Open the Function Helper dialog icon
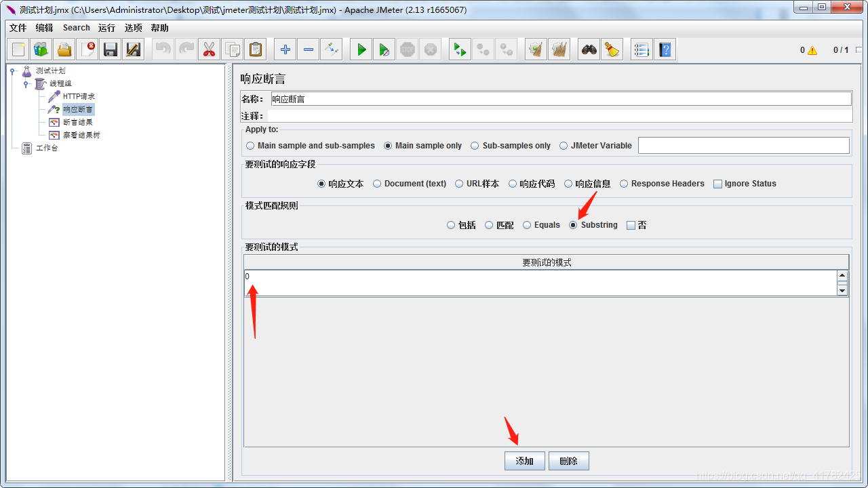 point(642,49)
